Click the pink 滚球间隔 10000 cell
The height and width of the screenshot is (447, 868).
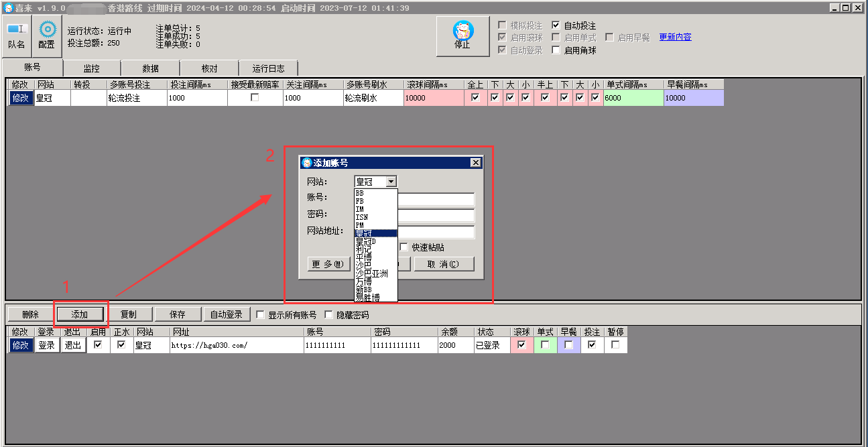(x=434, y=98)
